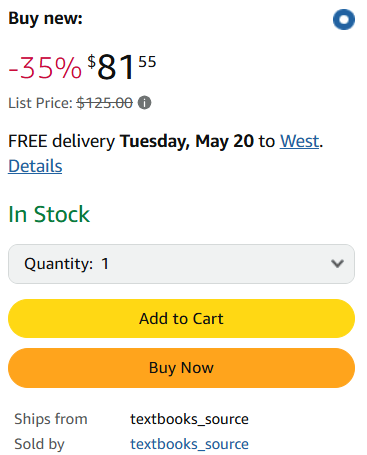Image resolution: width=367 pixels, height=455 pixels.
Task: Click the Ships from textbooks_source text
Action: coord(189,419)
